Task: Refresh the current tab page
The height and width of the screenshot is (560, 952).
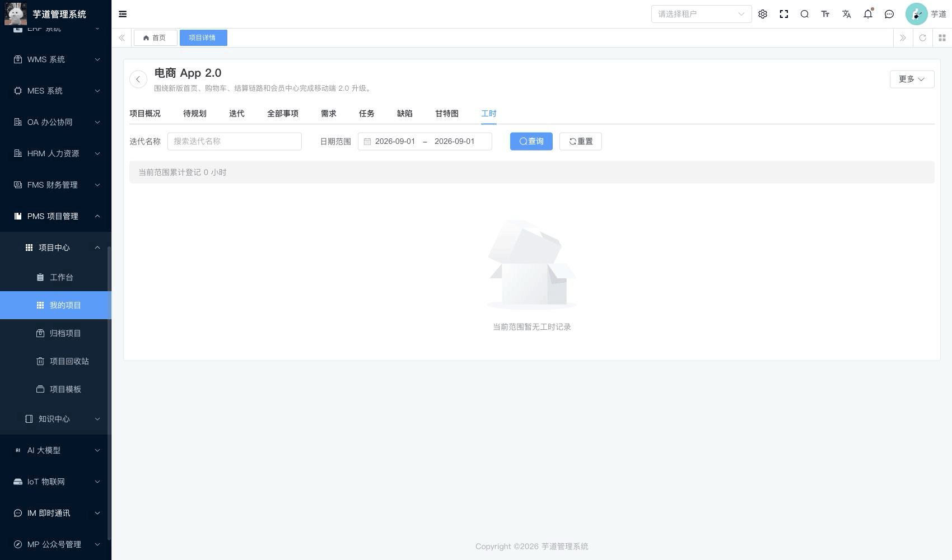Action: pos(923,38)
